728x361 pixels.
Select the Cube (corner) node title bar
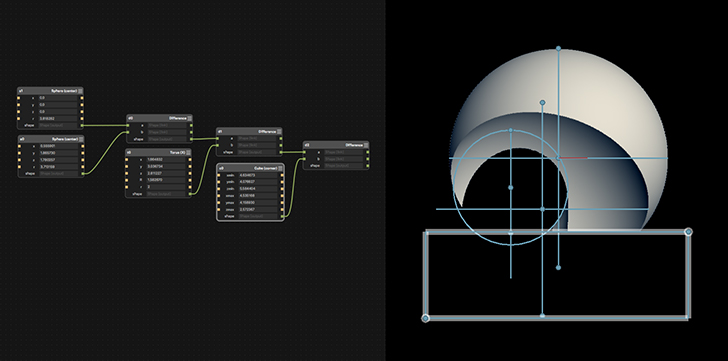pyautogui.click(x=250, y=168)
